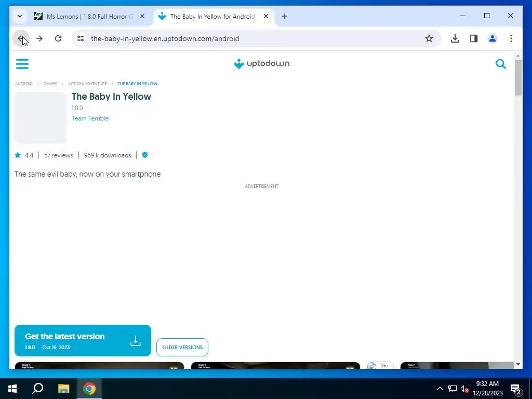Image resolution: width=532 pixels, height=399 pixels.
Task: Click the rating star icon
Action: click(x=18, y=155)
